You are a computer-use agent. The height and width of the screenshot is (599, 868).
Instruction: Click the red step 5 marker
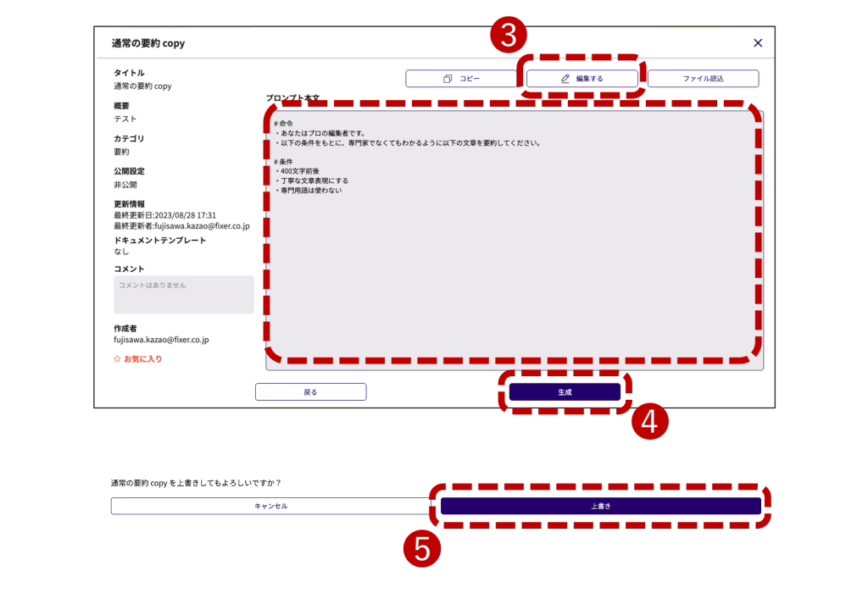[x=422, y=549]
